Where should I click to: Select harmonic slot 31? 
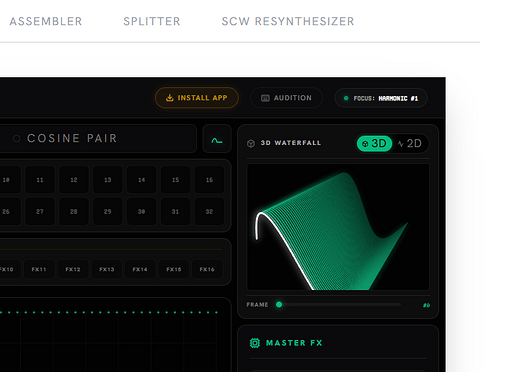(x=175, y=211)
